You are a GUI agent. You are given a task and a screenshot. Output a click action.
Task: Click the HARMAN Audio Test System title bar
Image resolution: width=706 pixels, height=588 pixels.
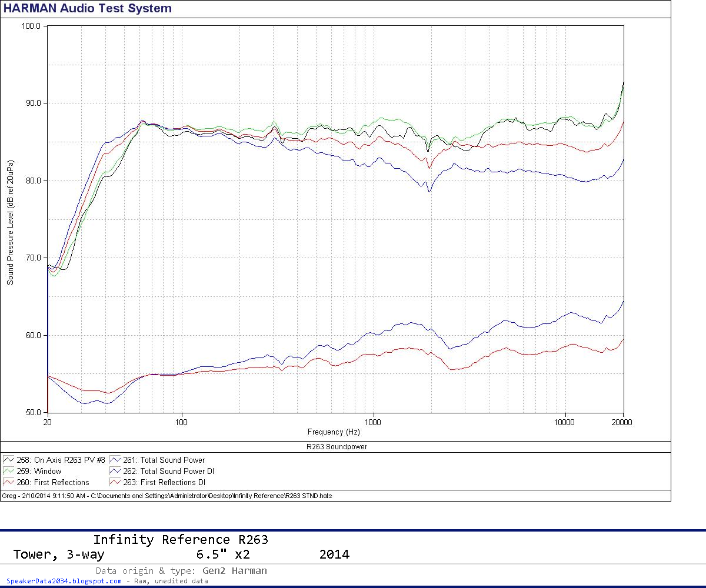coord(88,8)
